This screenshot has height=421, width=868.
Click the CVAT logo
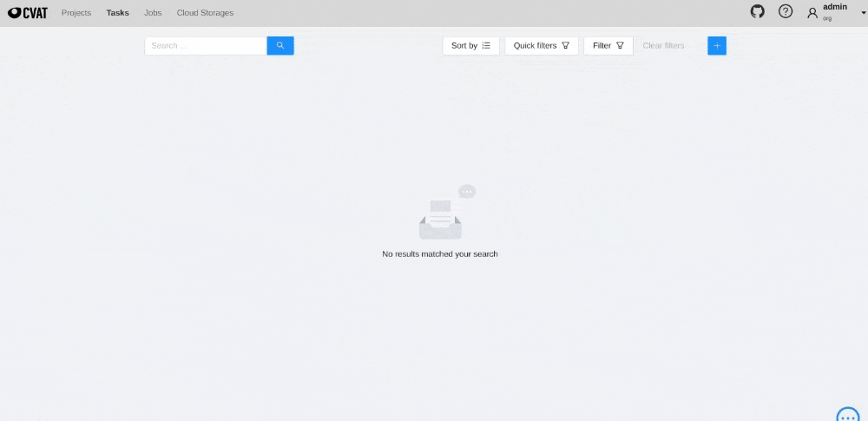click(28, 13)
